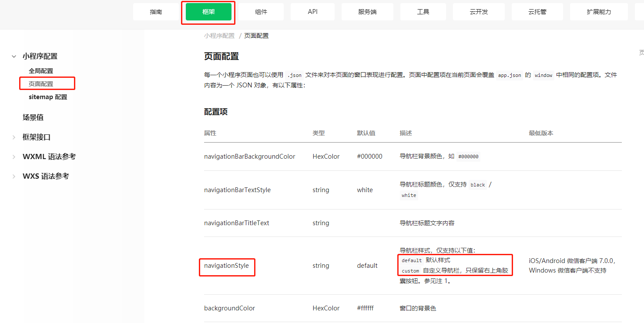The image size is (644, 323).
Task: Click the 配置项 section heading
Action: (x=216, y=112)
